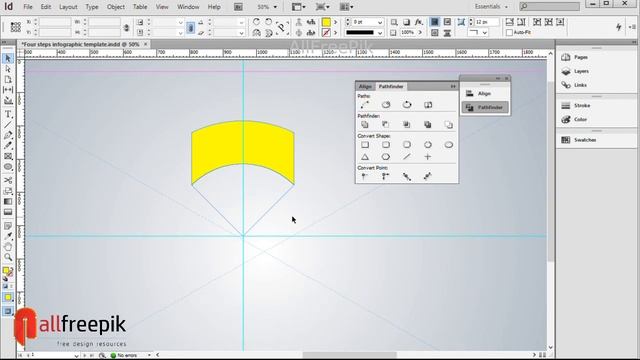Image resolution: width=640 pixels, height=360 pixels.
Task: Select the Scissors tool
Action: coord(8,180)
